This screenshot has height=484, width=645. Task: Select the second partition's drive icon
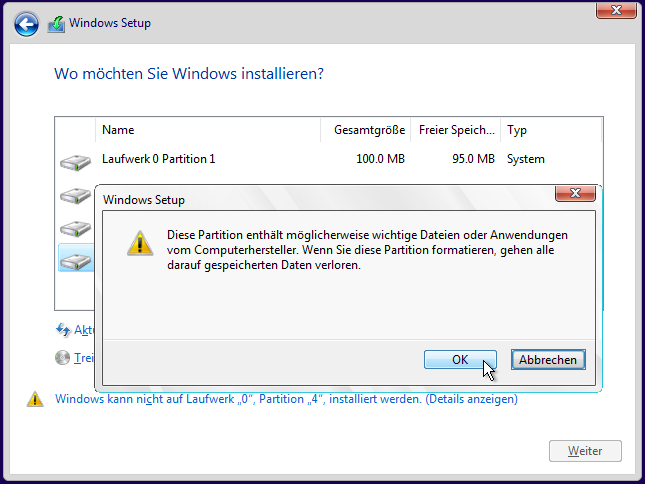pyautogui.click(x=75, y=195)
